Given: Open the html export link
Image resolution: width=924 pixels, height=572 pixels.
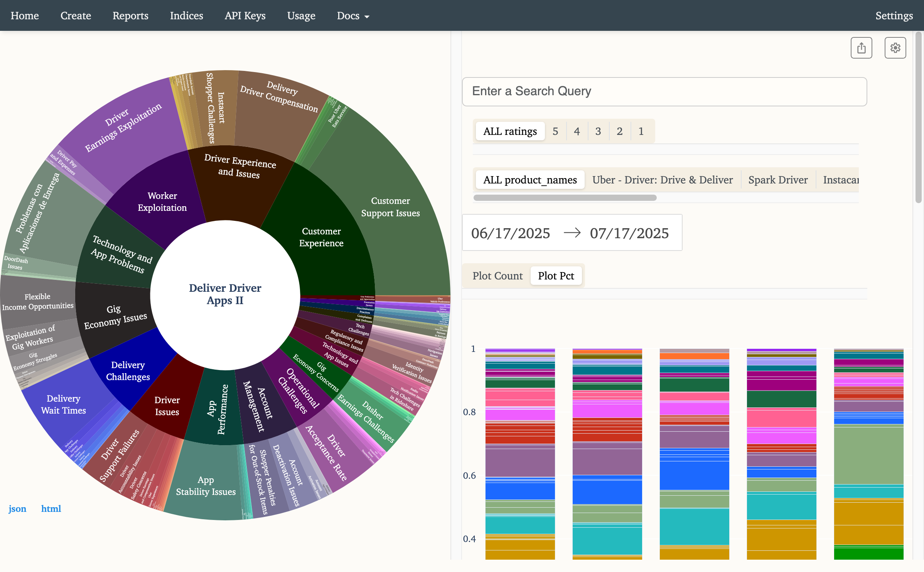Looking at the screenshot, I should click(51, 508).
